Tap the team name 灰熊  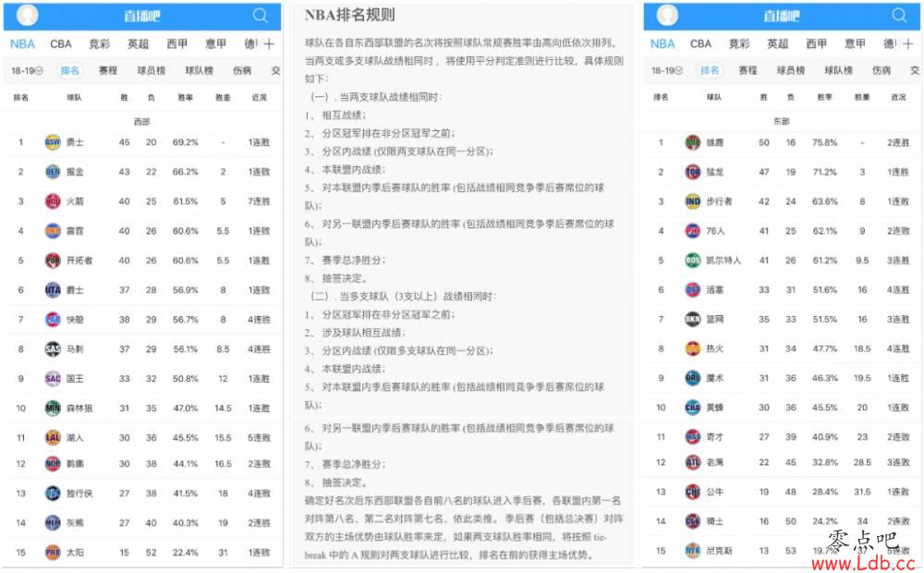[x=75, y=523]
